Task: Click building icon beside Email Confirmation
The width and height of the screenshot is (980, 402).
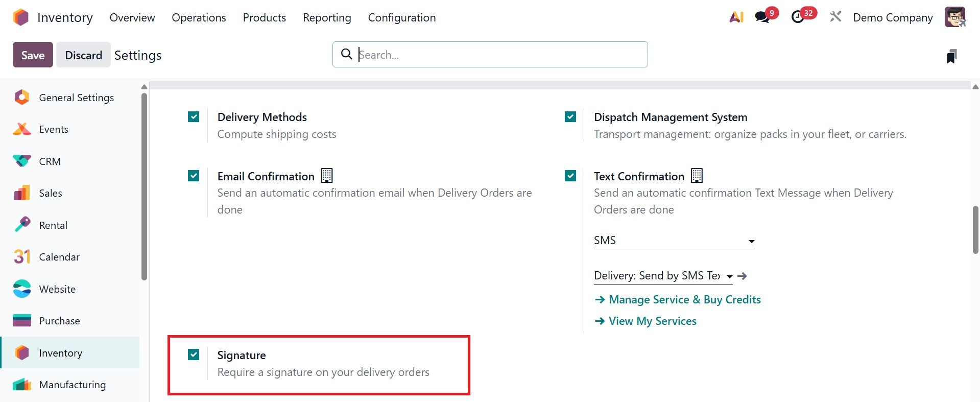Action: [x=326, y=176]
